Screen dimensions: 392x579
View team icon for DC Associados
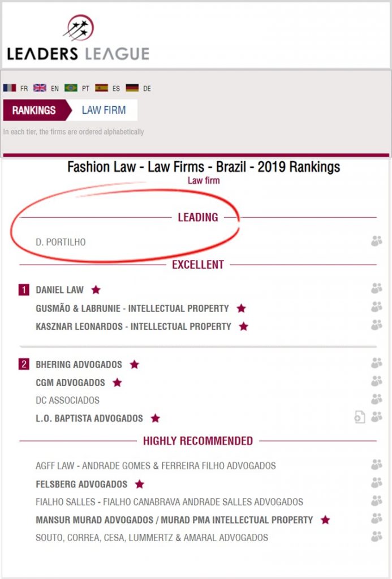pyautogui.click(x=377, y=399)
